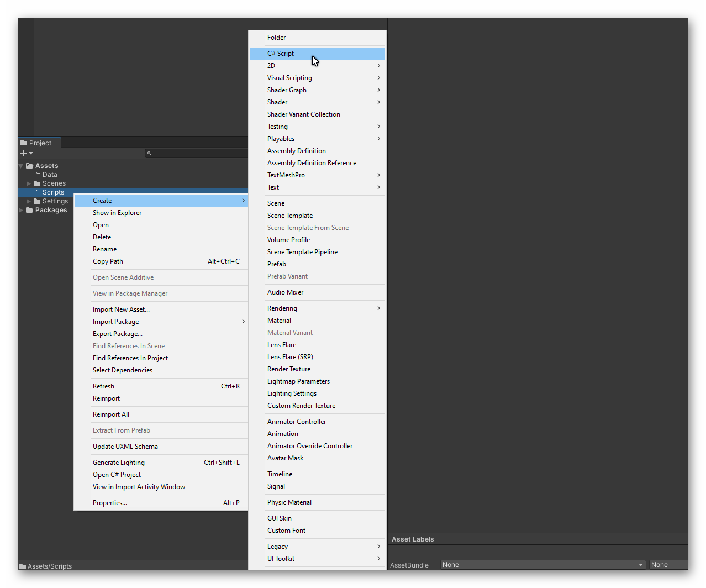
Task: Create a new Material asset
Action: click(280, 321)
